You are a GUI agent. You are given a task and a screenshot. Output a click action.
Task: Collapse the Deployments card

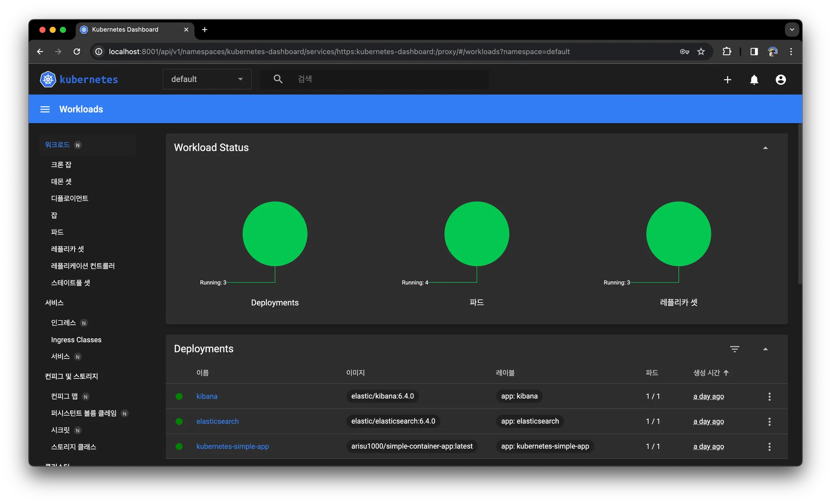tap(765, 349)
